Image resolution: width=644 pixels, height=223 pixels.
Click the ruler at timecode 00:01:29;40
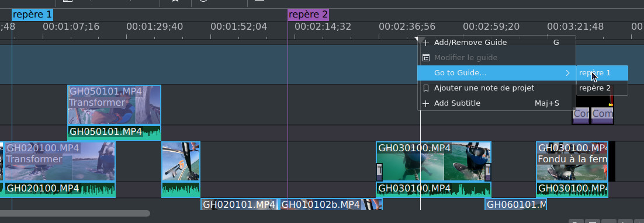pyautogui.click(x=154, y=27)
